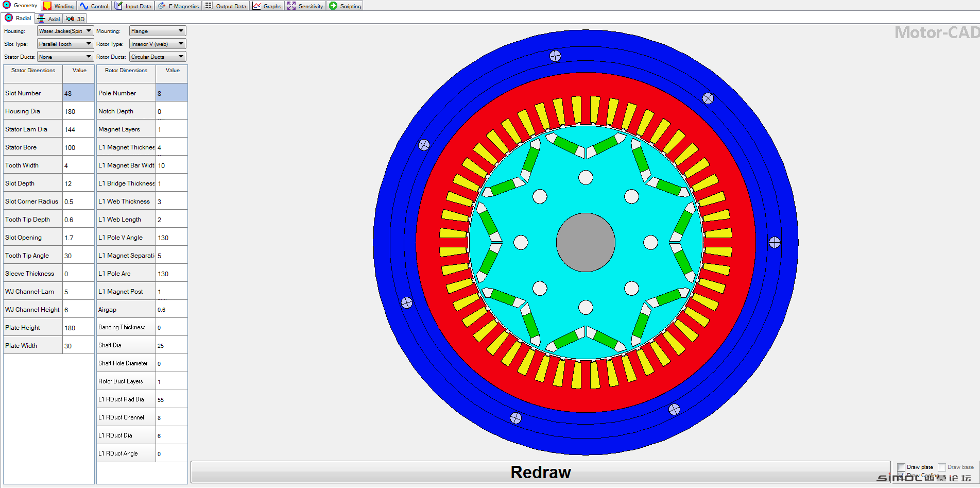Switch to the E-Magnetics tab

click(178, 6)
